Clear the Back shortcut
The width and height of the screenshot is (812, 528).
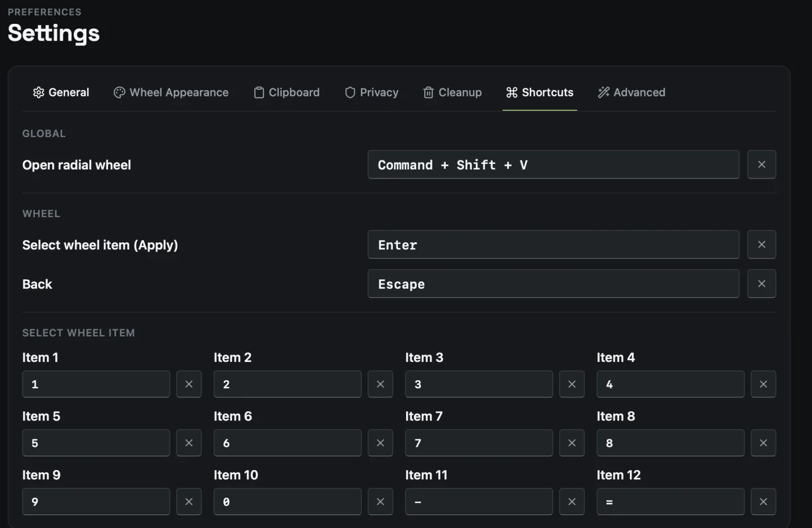pos(761,284)
